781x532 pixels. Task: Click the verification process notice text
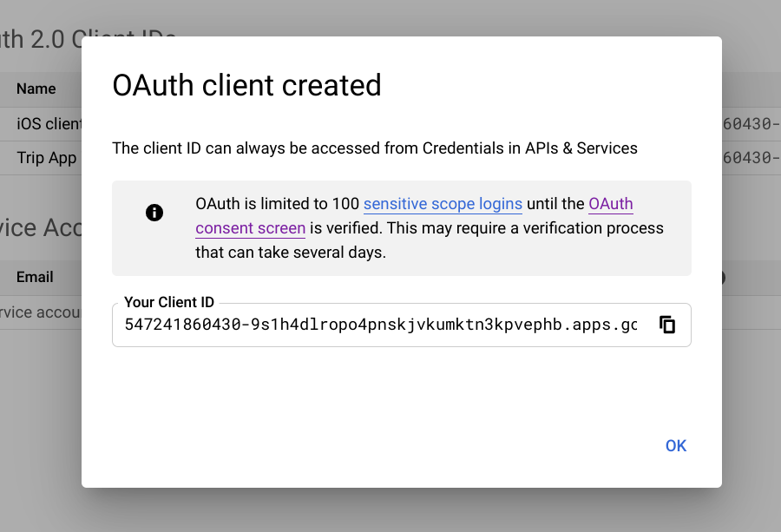pyautogui.click(x=430, y=229)
